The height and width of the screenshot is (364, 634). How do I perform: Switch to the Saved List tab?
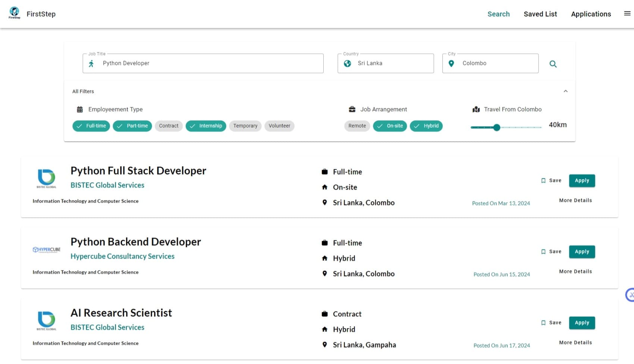point(540,14)
